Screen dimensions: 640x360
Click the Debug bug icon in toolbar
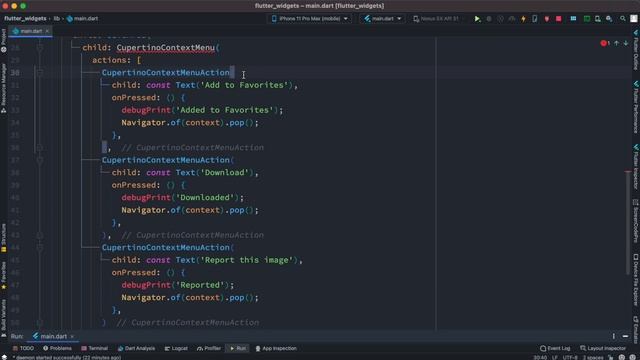pyautogui.click(x=489, y=19)
